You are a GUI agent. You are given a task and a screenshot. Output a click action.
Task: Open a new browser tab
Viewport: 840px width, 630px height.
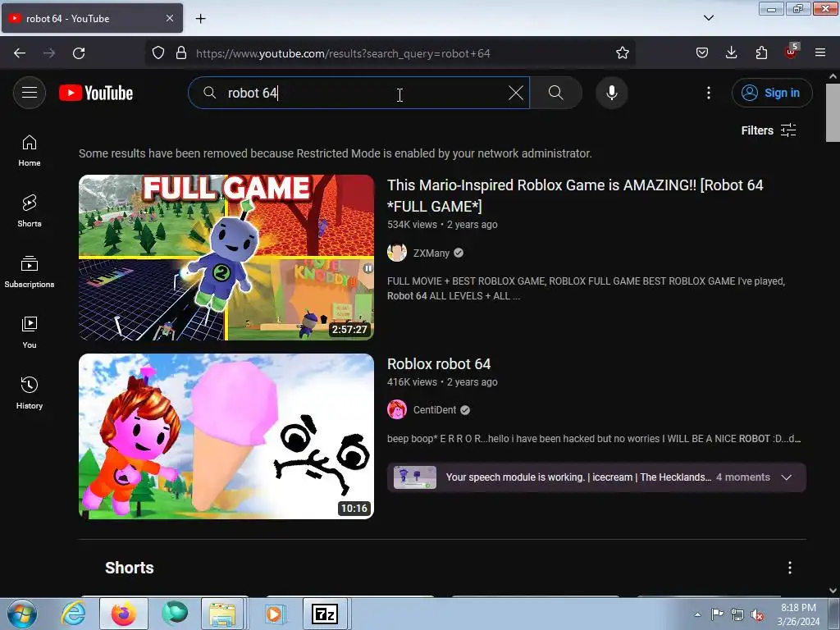200,19
